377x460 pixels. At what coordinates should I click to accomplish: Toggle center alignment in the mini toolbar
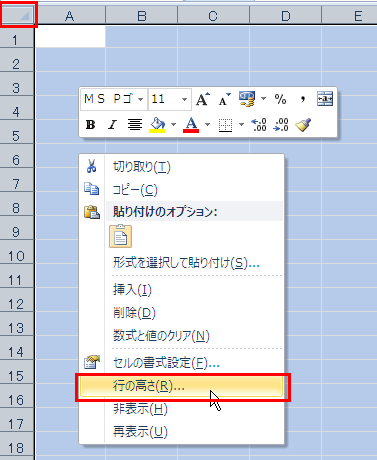[135, 125]
